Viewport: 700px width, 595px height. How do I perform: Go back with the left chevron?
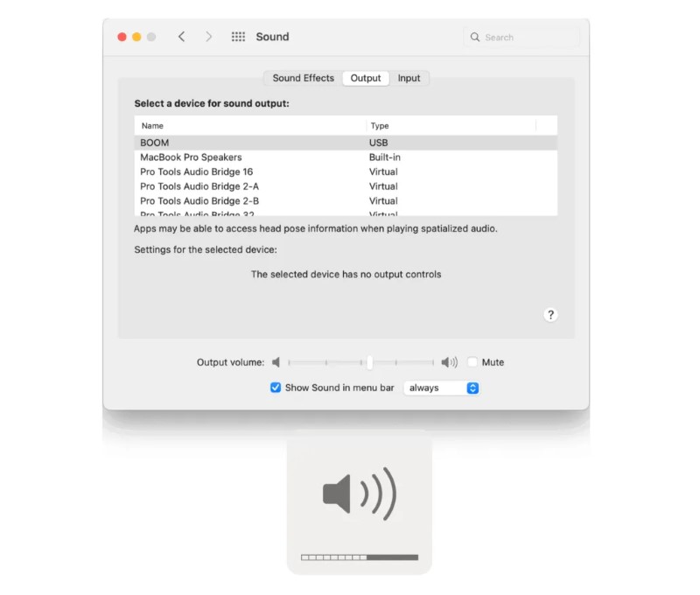[181, 37]
